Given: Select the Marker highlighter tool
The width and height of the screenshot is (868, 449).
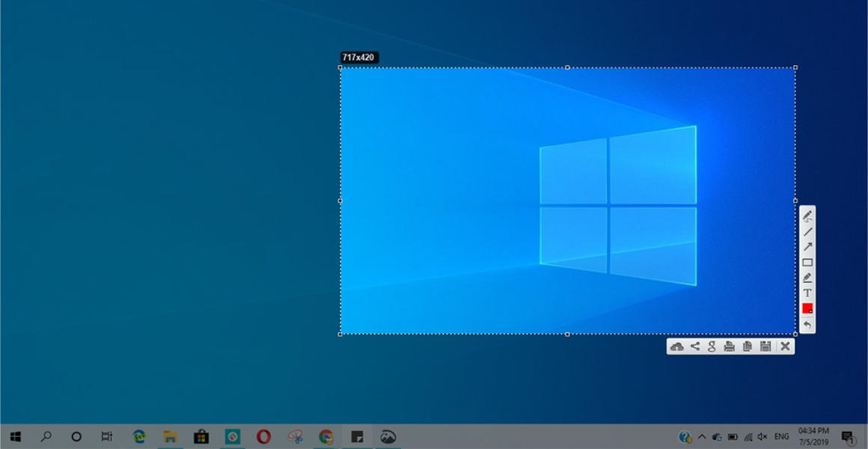Looking at the screenshot, I should pos(807,278).
